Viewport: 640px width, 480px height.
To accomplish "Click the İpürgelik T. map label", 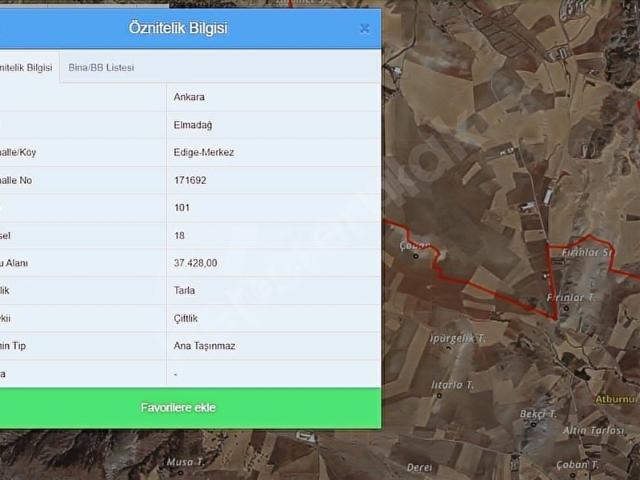I will [x=457, y=340].
